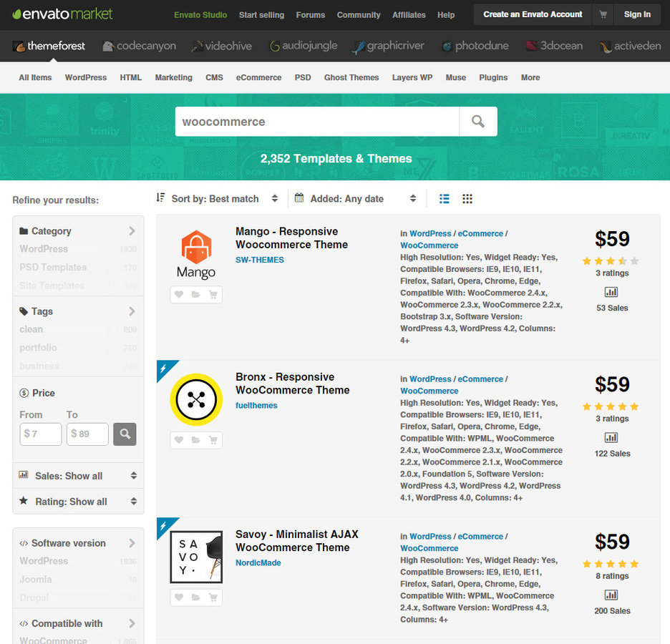Click the sales chart icon for Savoy
The height and width of the screenshot is (644, 670).
pos(611,595)
